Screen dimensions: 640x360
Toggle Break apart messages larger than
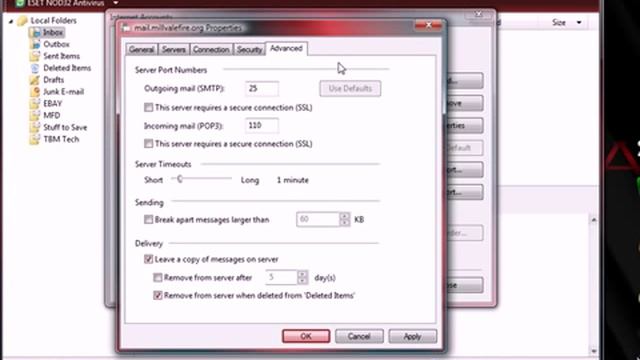(x=148, y=220)
